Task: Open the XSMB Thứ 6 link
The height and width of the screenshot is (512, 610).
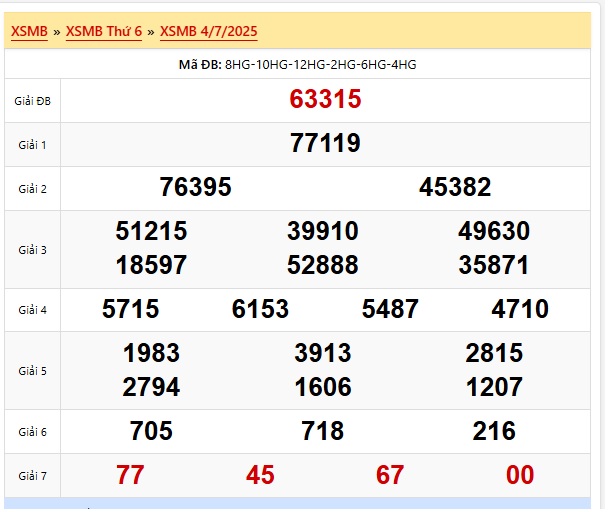Action: coord(104,32)
